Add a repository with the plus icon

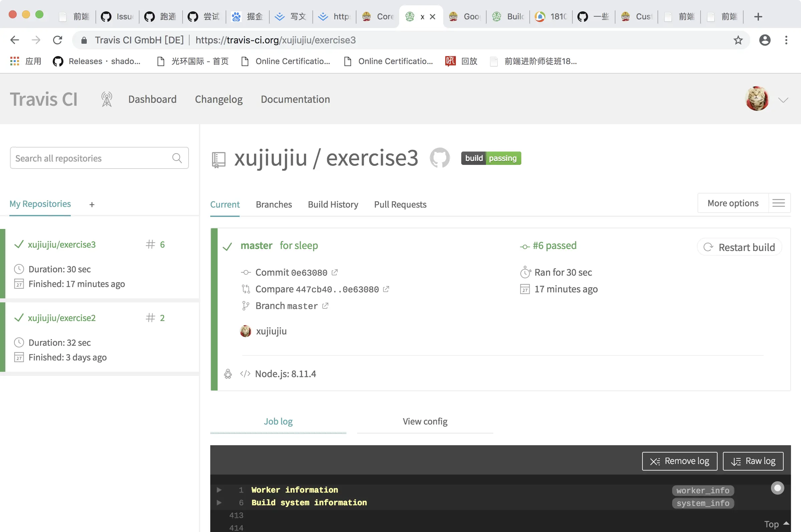click(91, 205)
